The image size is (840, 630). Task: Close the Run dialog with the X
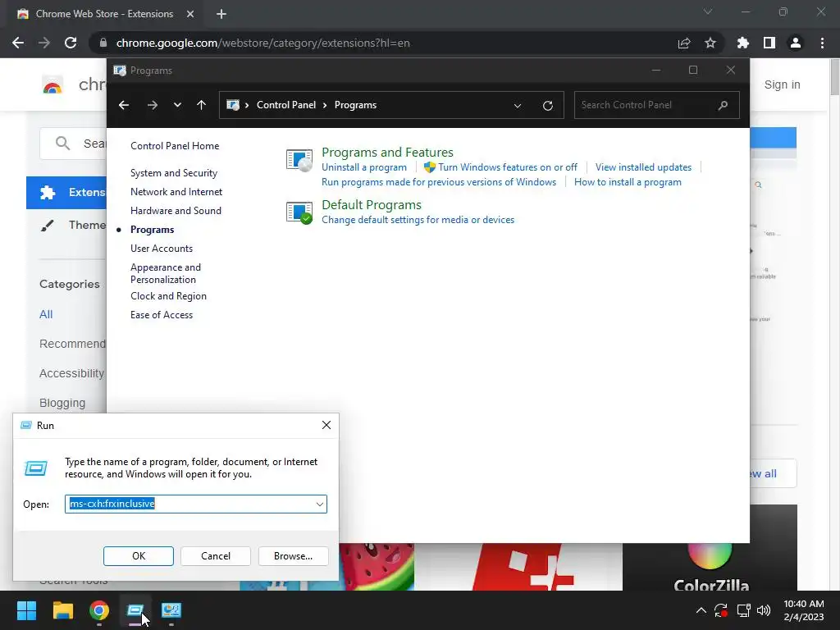326,425
